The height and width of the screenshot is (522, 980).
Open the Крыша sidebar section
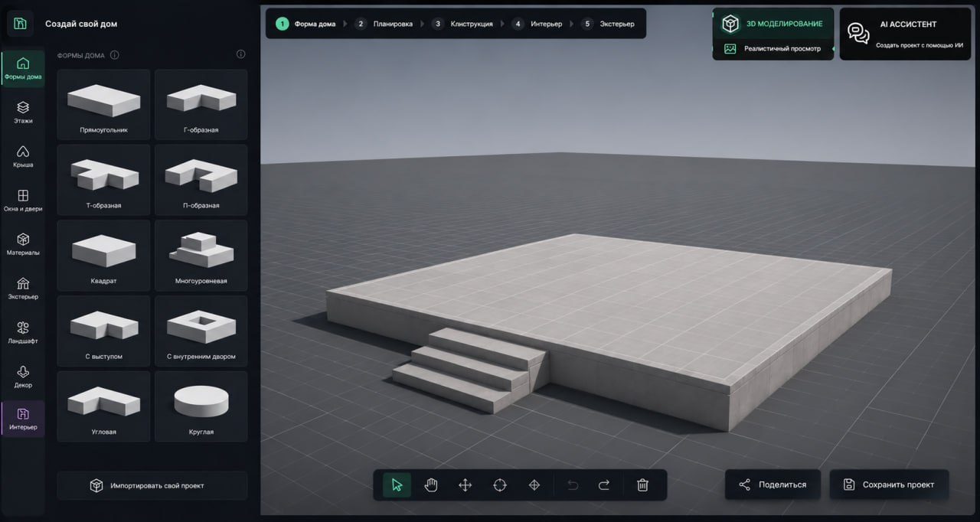pos(23,156)
